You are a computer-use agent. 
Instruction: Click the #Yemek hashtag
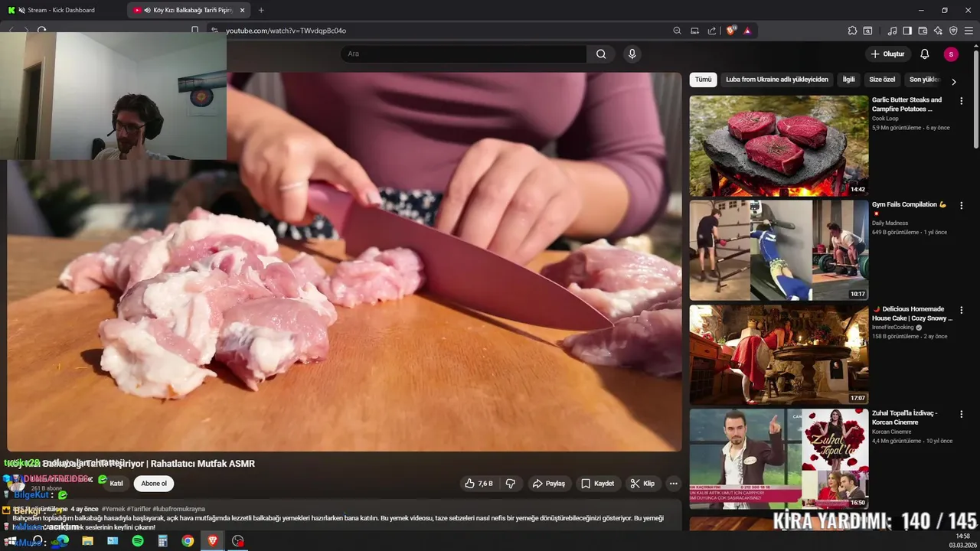pyautogui.click(x=113, y=509)
